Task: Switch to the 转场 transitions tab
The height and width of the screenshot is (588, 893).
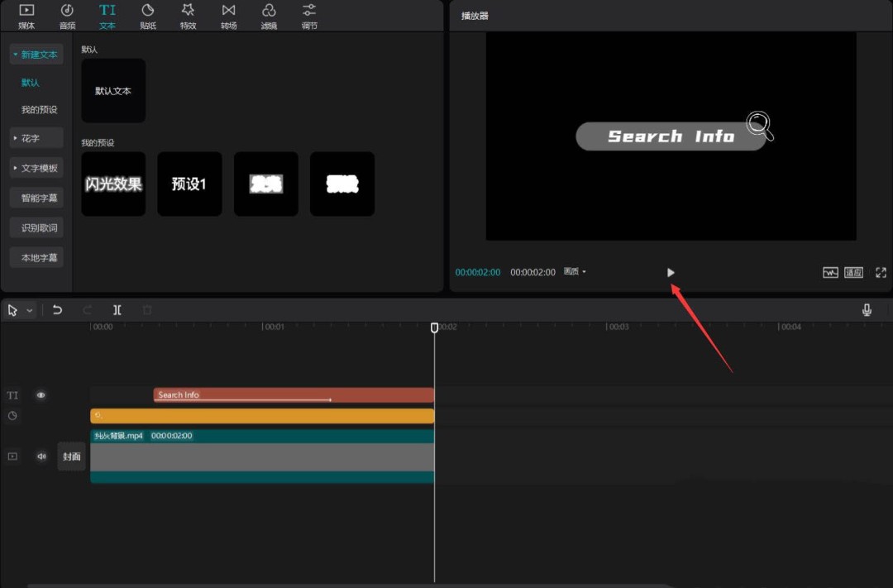Action: (228, 16)
